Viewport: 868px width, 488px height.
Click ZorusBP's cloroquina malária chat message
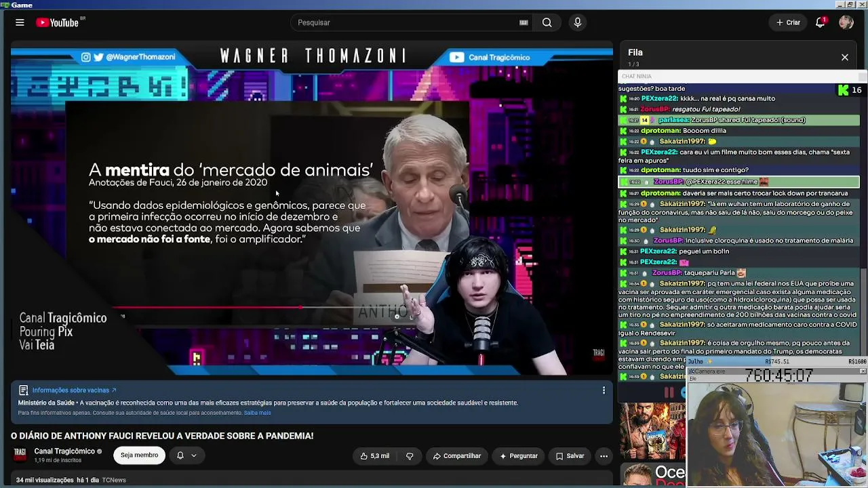pos(738,241)
